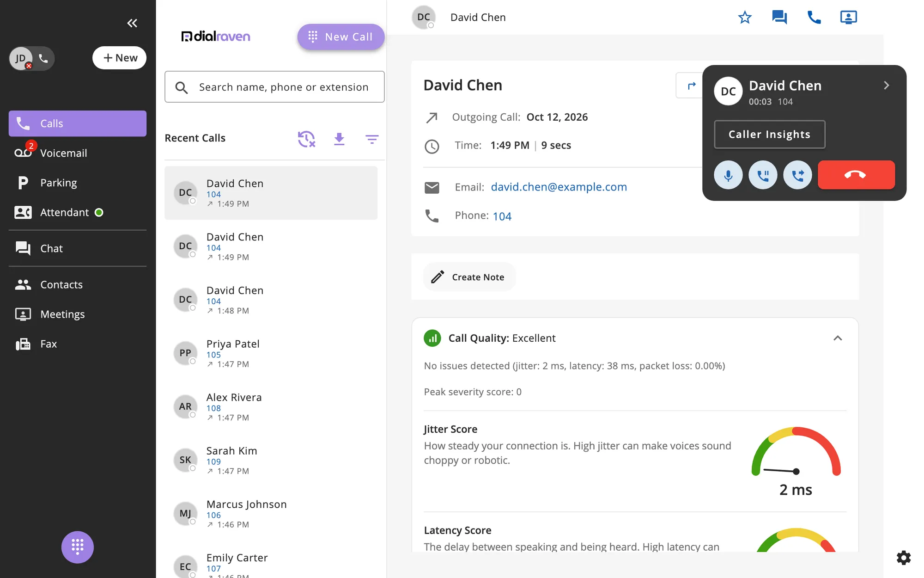Put the active call on hold
This screenshot has height=578, width=924.
tap(763, 175)
